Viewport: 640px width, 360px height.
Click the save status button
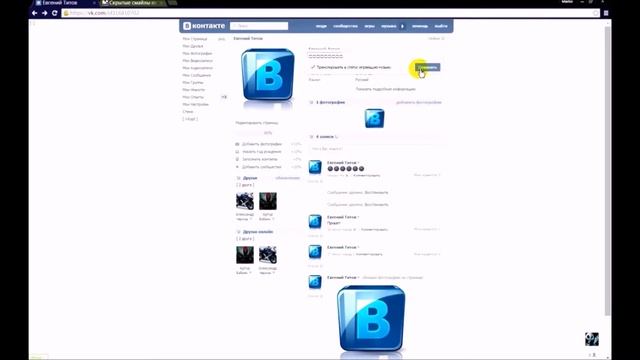[427, 67]
